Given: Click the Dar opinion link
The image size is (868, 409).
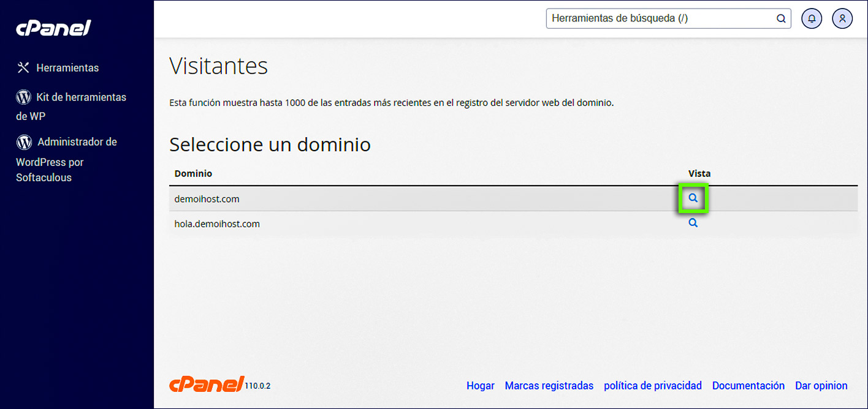Looking at the screenshot, I should 821,386.
